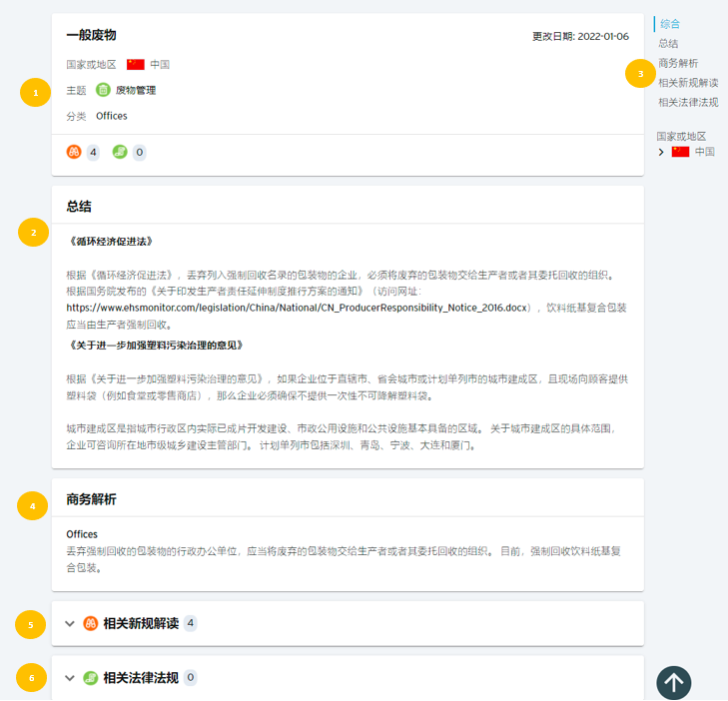This screenshot has width=728, height=701.
Task: Click the binoculars icon beside 相关新规解读 heading
Action: pos(91,623)
